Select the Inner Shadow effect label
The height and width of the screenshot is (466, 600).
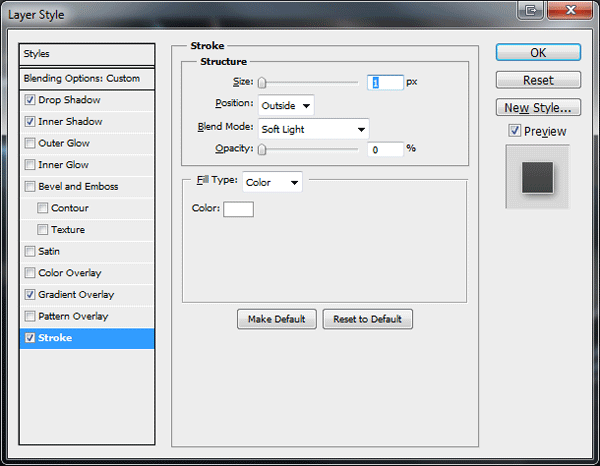[70, 122]
